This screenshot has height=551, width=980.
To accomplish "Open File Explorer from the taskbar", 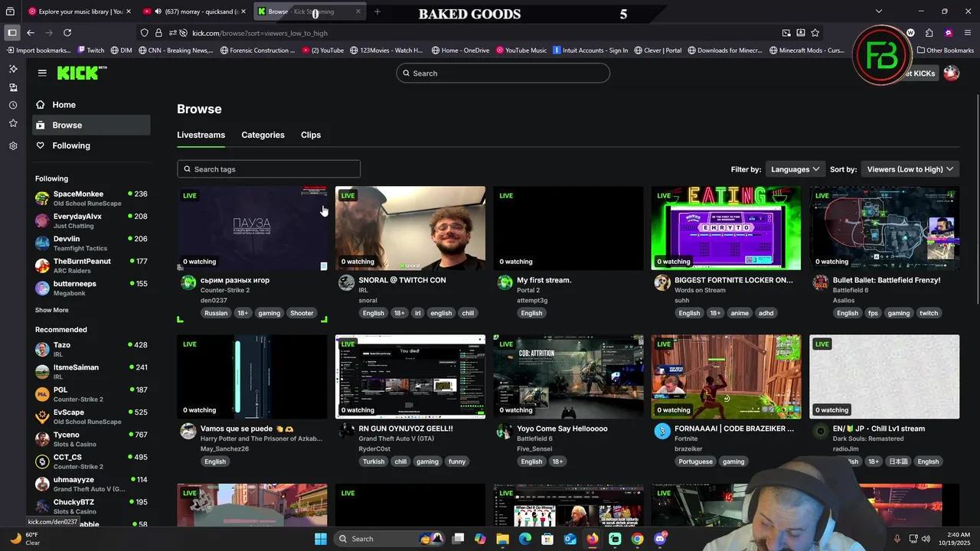I will click(502, 539).
